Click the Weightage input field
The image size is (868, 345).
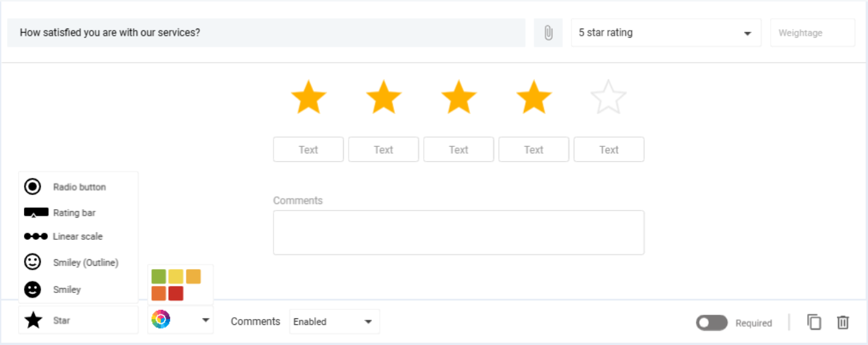812,32
